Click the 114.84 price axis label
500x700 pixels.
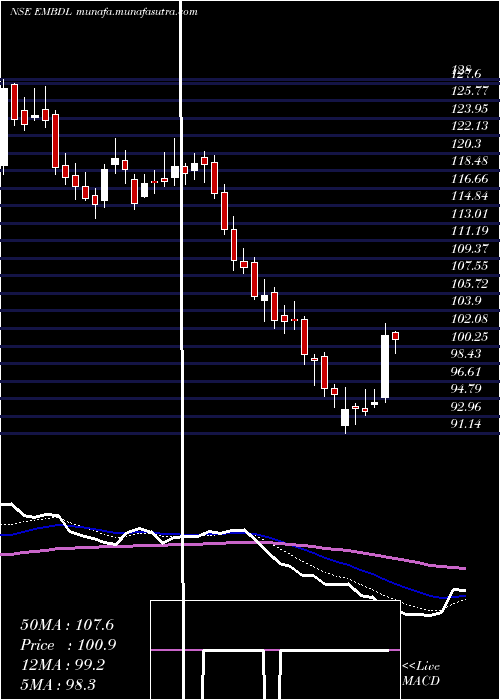469,196
